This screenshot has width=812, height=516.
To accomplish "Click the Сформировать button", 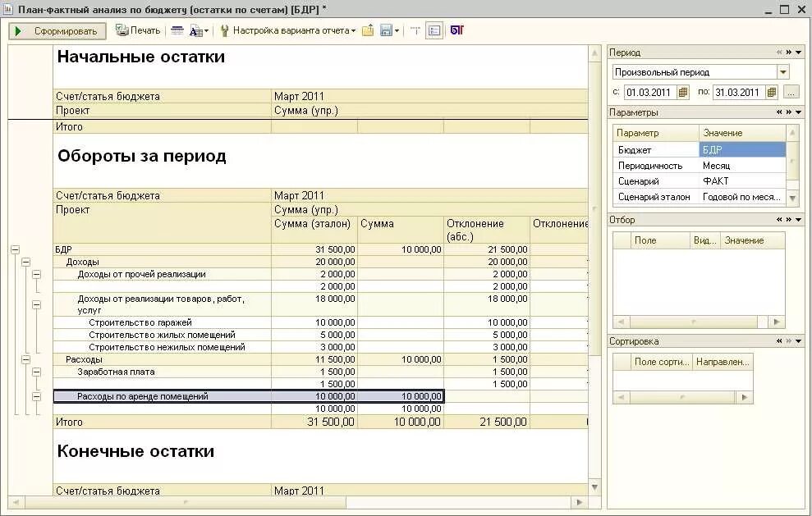I will pos(57,31).
